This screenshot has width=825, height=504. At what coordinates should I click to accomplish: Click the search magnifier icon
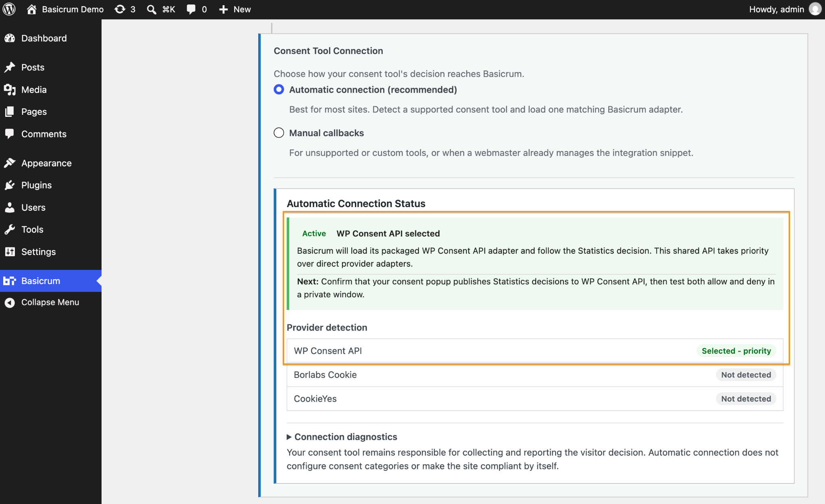point(151,9)
